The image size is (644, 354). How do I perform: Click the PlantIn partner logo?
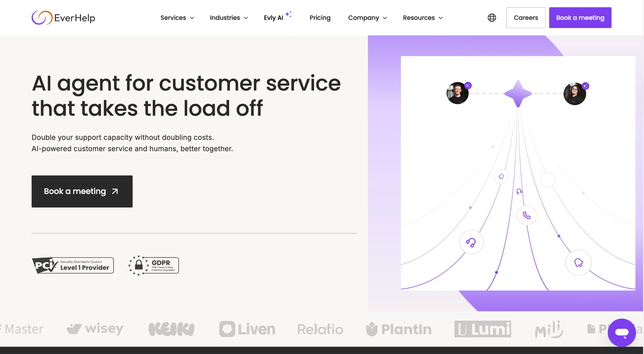398,329
